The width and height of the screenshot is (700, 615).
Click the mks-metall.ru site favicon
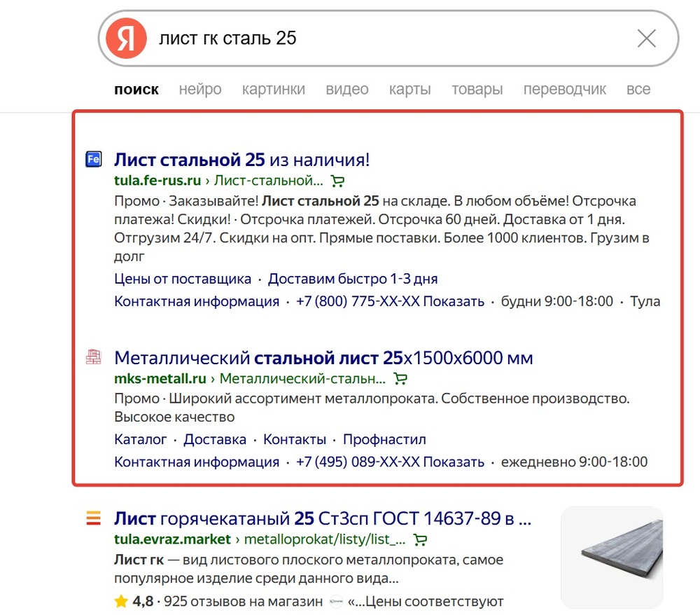point(94,357)
